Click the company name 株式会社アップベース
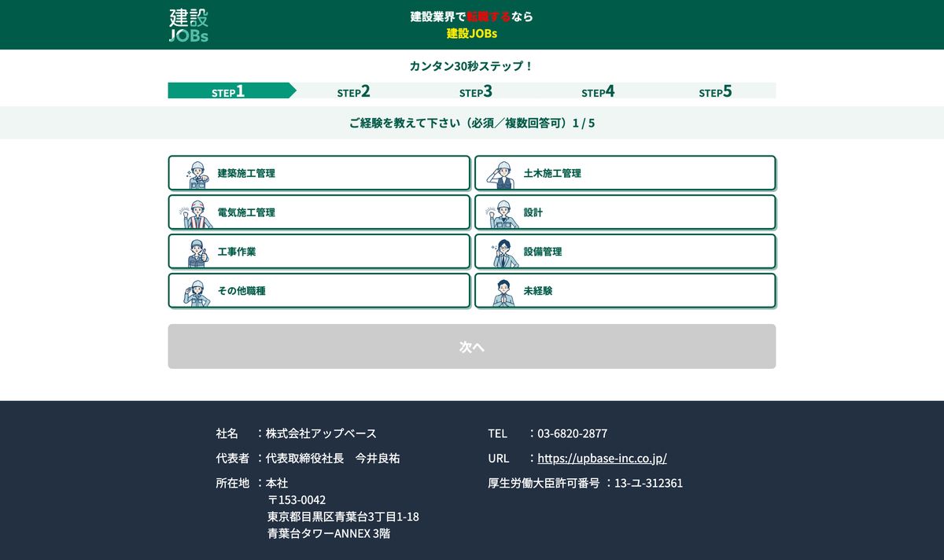The width and height of the screenshot is (944, 560). pyautogui.click(x=321, y=433)
